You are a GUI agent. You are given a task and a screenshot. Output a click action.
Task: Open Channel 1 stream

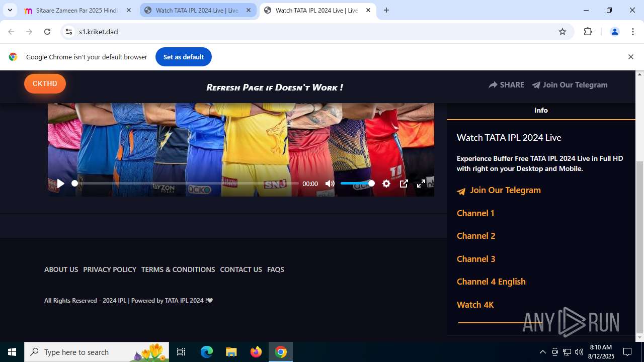[x=475, y=213]
